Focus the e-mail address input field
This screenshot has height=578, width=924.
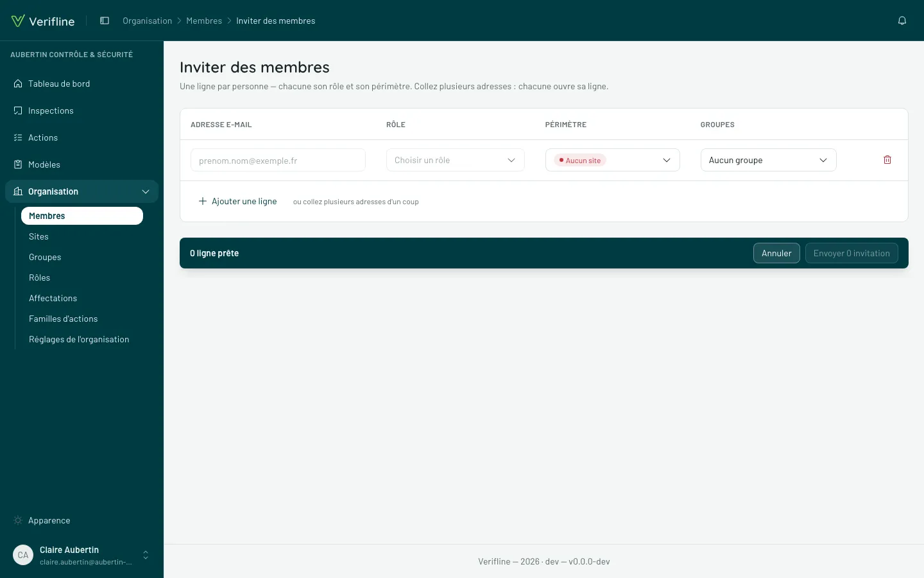tap(278, 160)
